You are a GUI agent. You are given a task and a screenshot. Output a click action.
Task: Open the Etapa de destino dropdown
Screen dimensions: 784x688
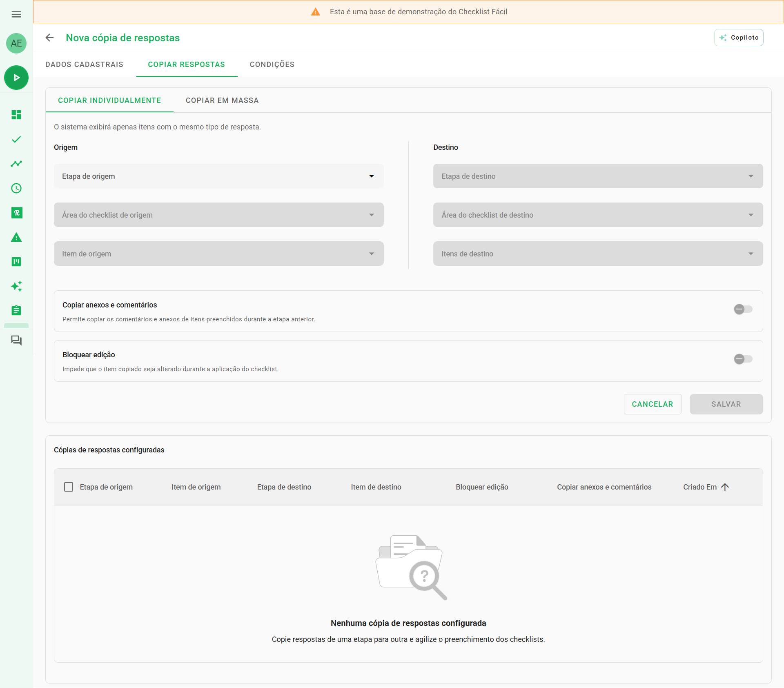click(598, 176)
